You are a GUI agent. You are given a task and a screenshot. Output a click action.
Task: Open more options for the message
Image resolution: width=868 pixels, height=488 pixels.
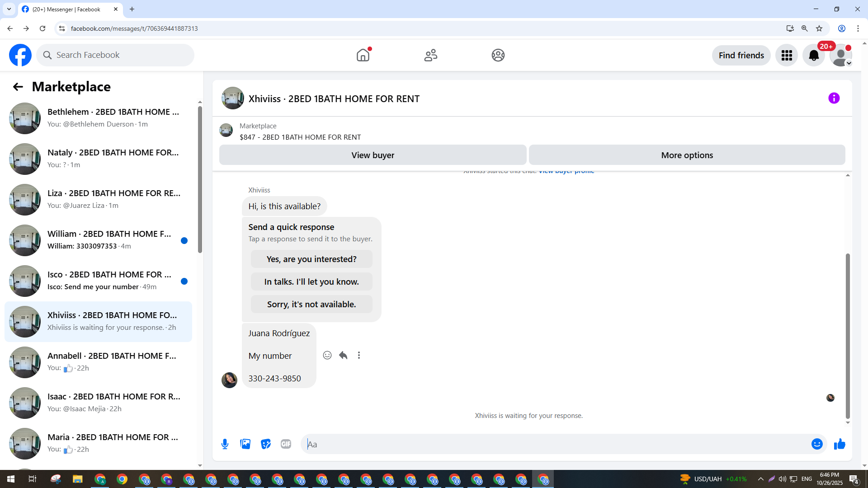pyautogui.click(x=359, y=355)
